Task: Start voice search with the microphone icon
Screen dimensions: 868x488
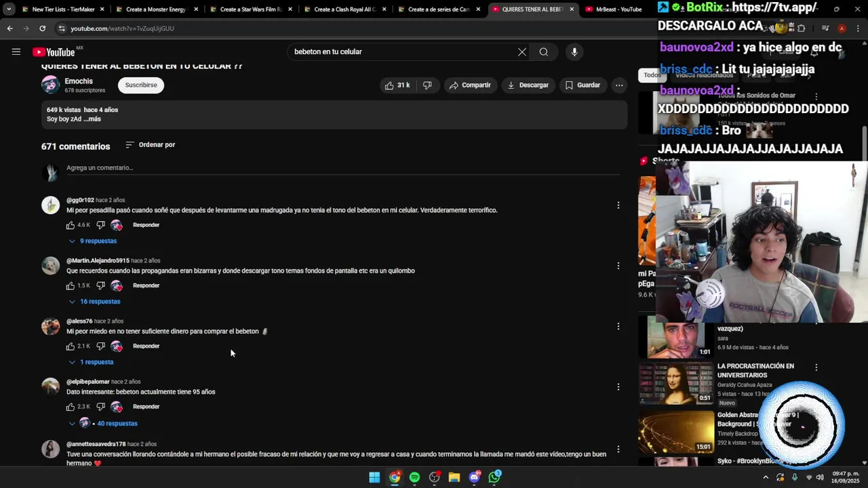Action: (574, 52)
